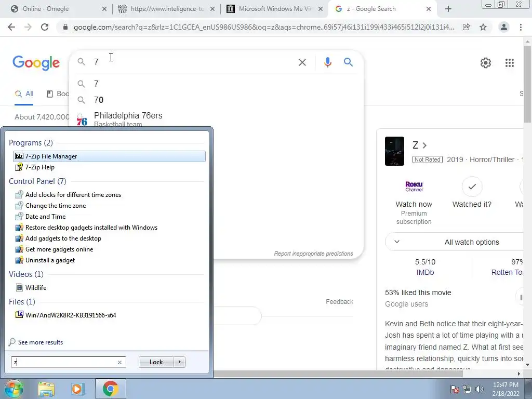532x399 pixels.
Task: Switch to Microsoft Windows Me tab
Action: tap(275, 9)
